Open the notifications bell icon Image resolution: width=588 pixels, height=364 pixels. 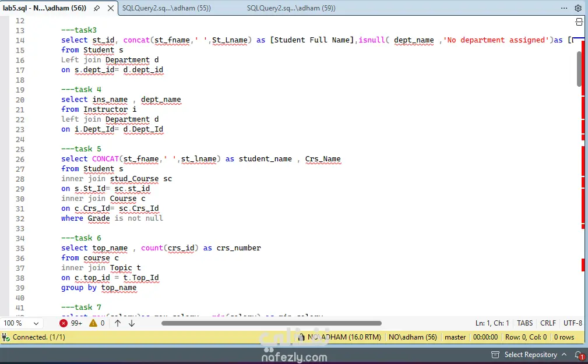pos(579,355)
